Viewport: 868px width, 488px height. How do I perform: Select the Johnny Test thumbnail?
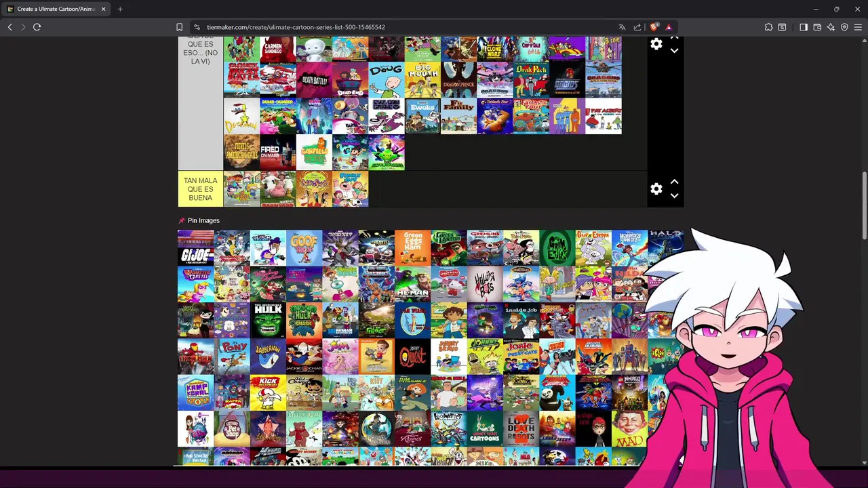point(485,356)
